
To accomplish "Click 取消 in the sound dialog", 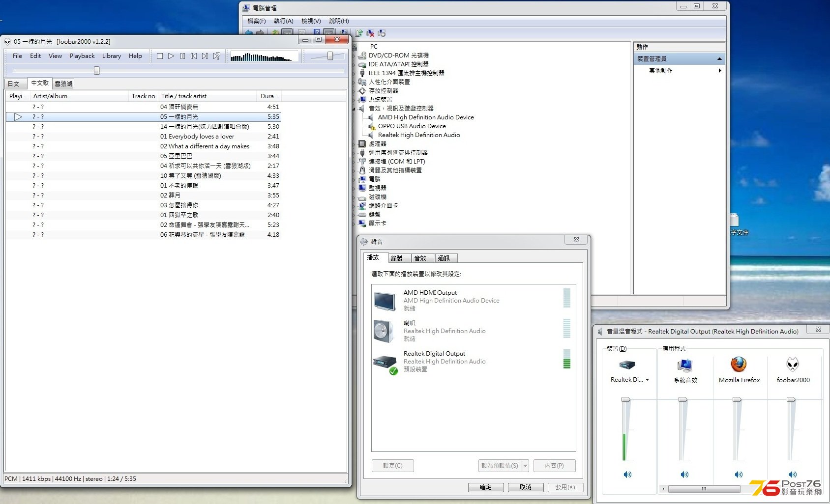I will [526, 487].
